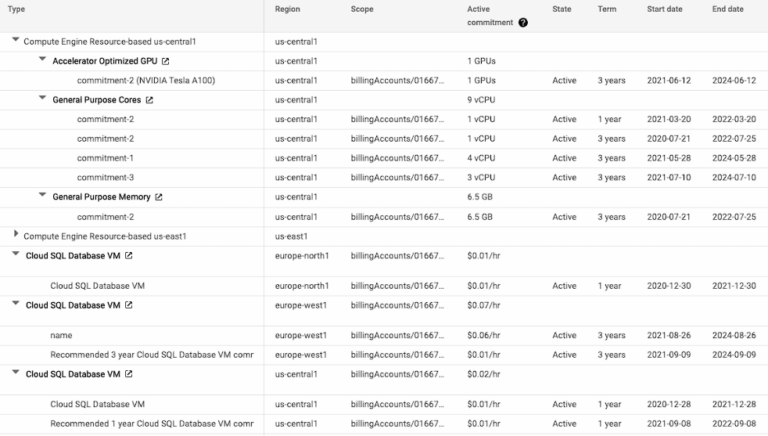The image size is (768, 436).
Task: Open external link icon for europe-west1 Cloud SQL Database VM
Action: [x=128, y=305]
